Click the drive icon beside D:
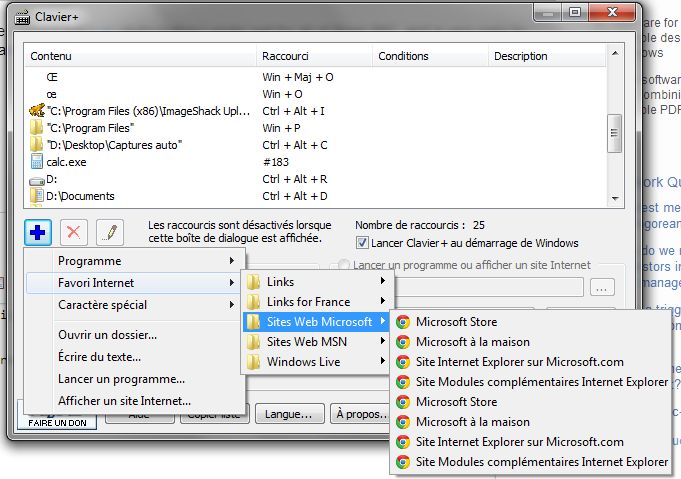This screenshot has height=479, width=681. pos(37,180)
